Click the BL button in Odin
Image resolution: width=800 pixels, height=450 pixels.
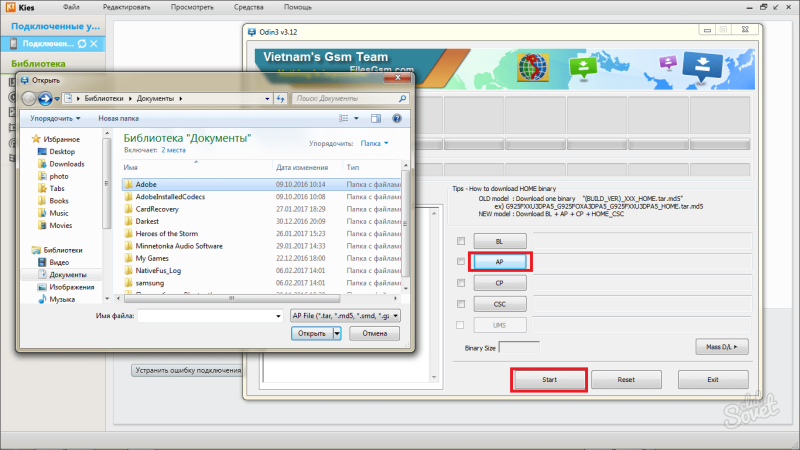[x=500, y=241]
